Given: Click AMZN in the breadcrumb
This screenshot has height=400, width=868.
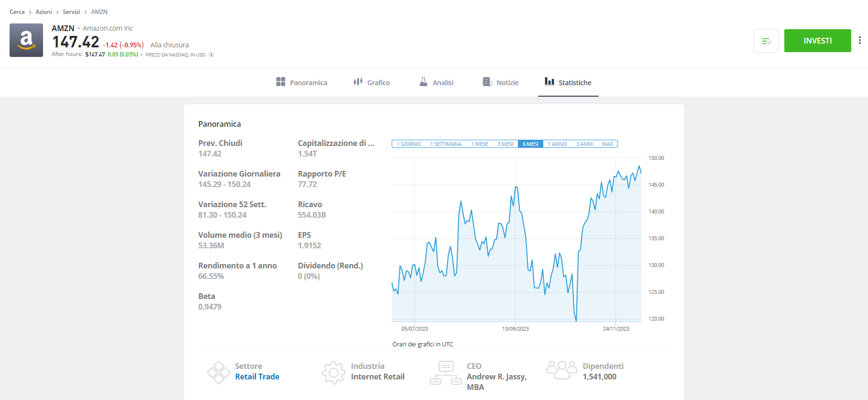Looking at the screenshot, I should click(99, 12).
